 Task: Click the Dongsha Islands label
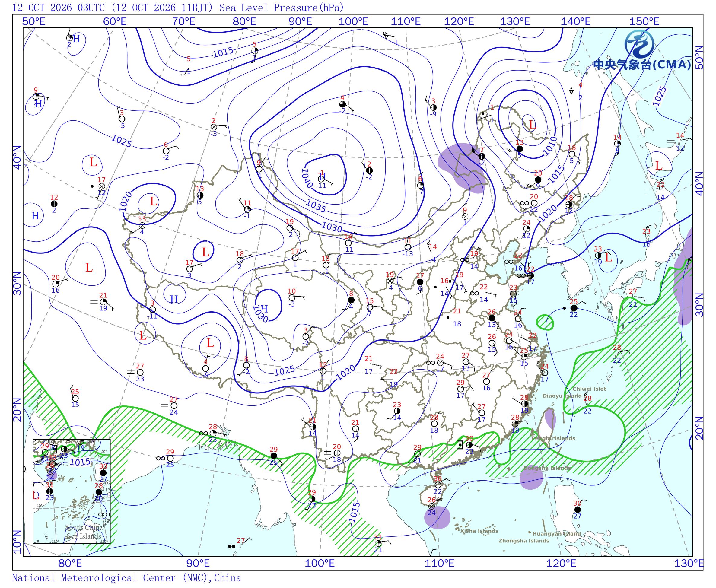click(x=547, y=468)
